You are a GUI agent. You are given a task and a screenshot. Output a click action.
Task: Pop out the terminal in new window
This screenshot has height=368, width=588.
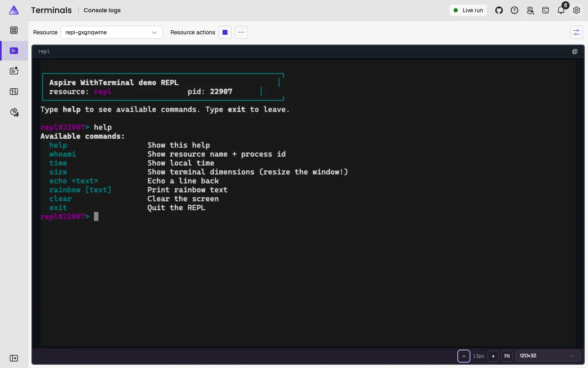[x=575, y=52]
